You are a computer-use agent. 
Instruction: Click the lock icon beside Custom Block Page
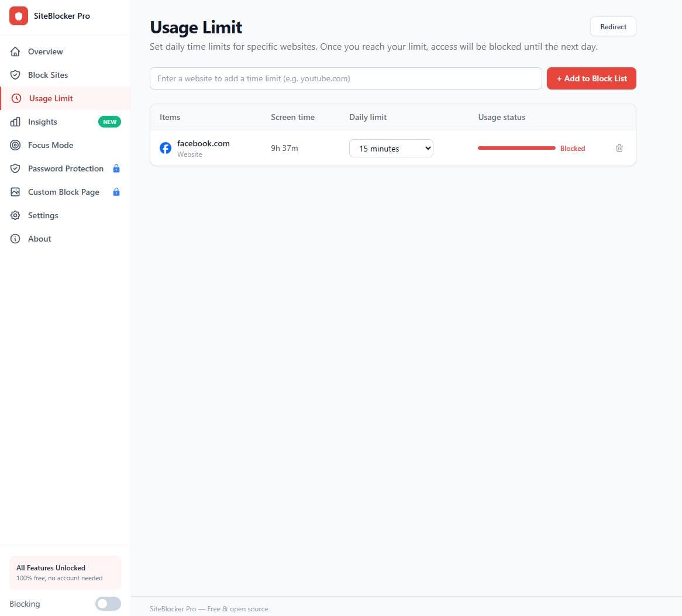tap(116, 192)
